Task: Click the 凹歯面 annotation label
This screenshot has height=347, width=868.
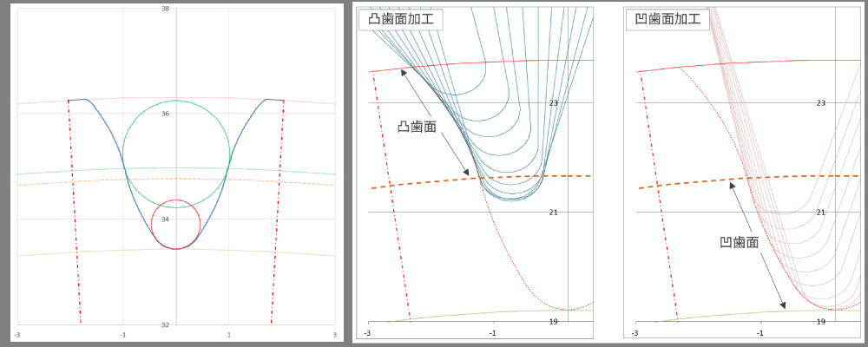Action: tap(740, 243)
